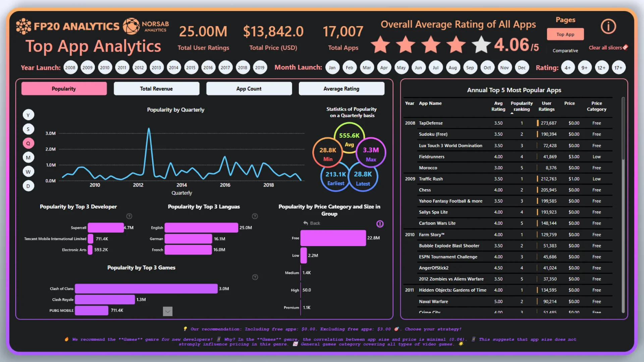The width and height of the screenshot is (644, 362).
Task: Filter by launch month Jan
Action: (332, 68)
